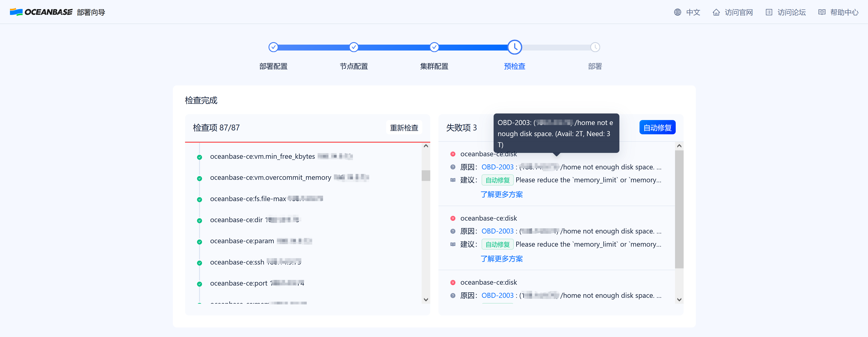Viewport: 868px width, 337px height.
Task: Click the 部署向导 title text
Action: 91,12
